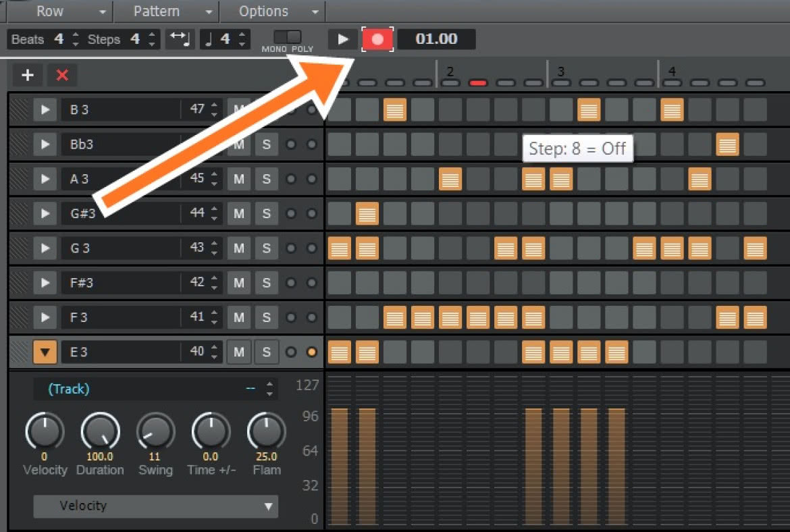Click the Time +/- knob
The width and height of the screenshot is (790, 532).
pos(211,431)
